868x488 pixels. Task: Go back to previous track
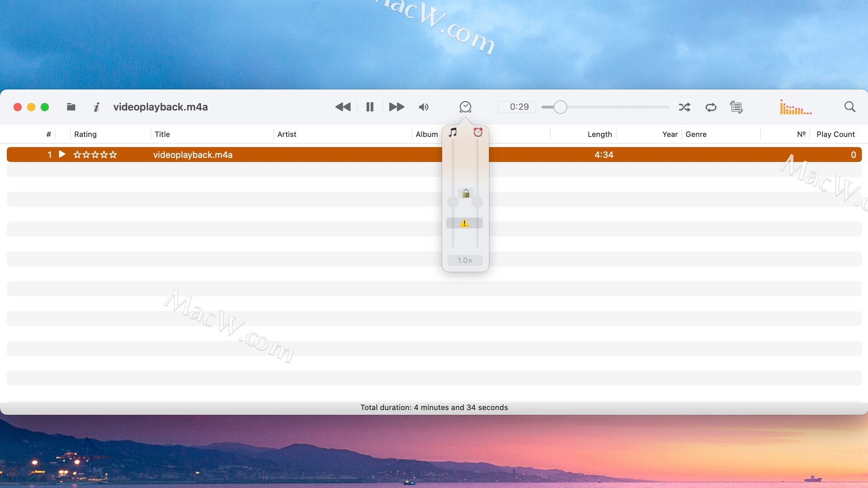click(343, 107)
